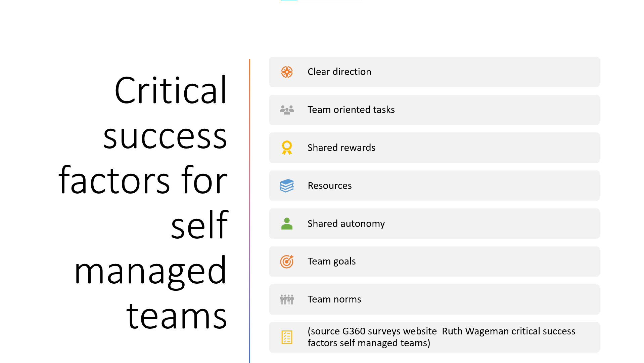Screen dimensions: 644x363
Task: Click the word "managed" in the slide title
Action: pyautogui.click(x=151, y=271)
